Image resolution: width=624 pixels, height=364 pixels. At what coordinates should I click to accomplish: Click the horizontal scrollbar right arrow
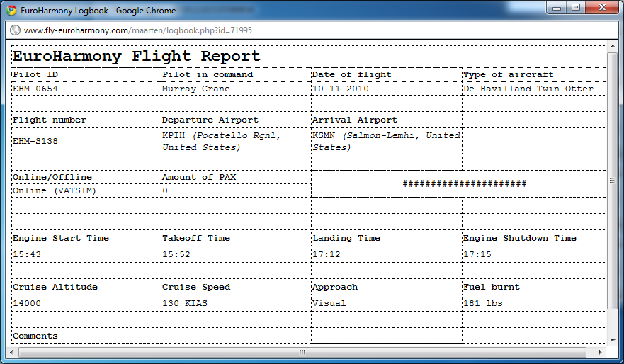[602, 351]
